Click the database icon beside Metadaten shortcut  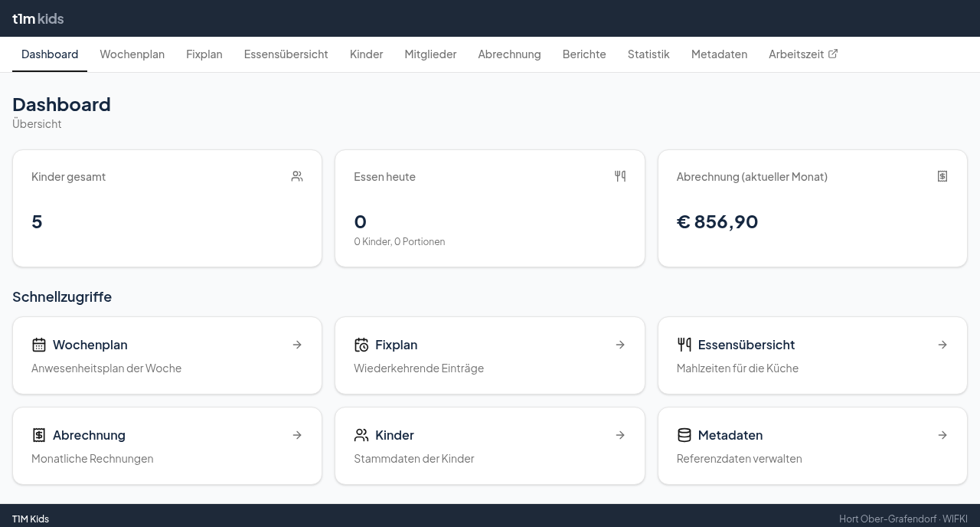coord(684,435)
